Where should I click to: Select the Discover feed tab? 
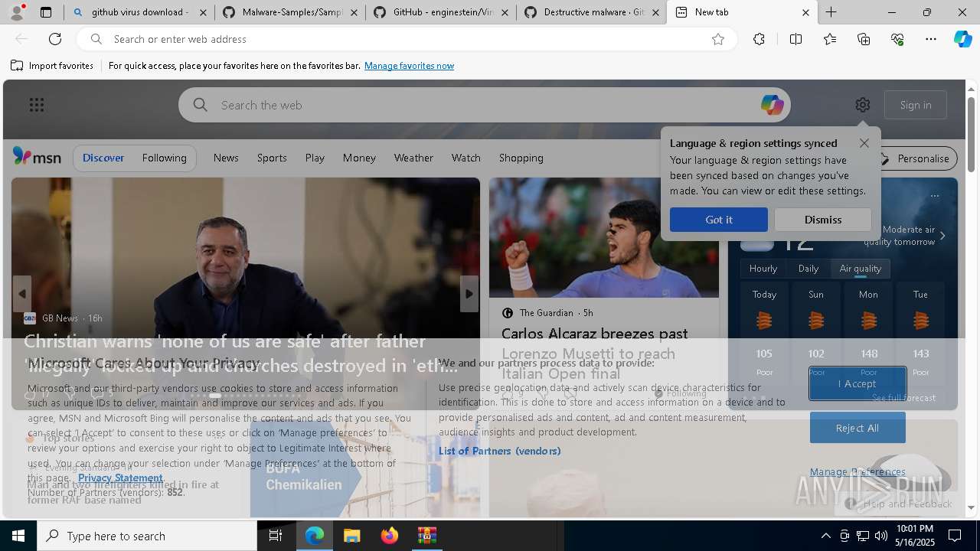[x=103, y=158]
